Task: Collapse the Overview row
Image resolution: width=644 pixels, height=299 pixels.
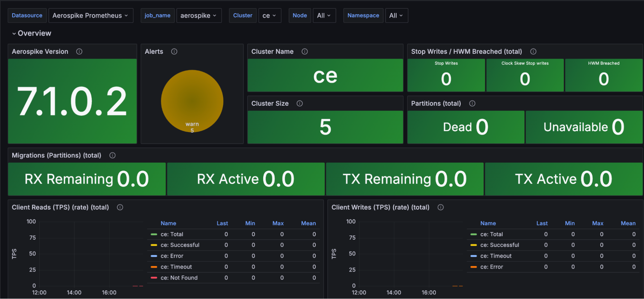Action: point(32,33)
